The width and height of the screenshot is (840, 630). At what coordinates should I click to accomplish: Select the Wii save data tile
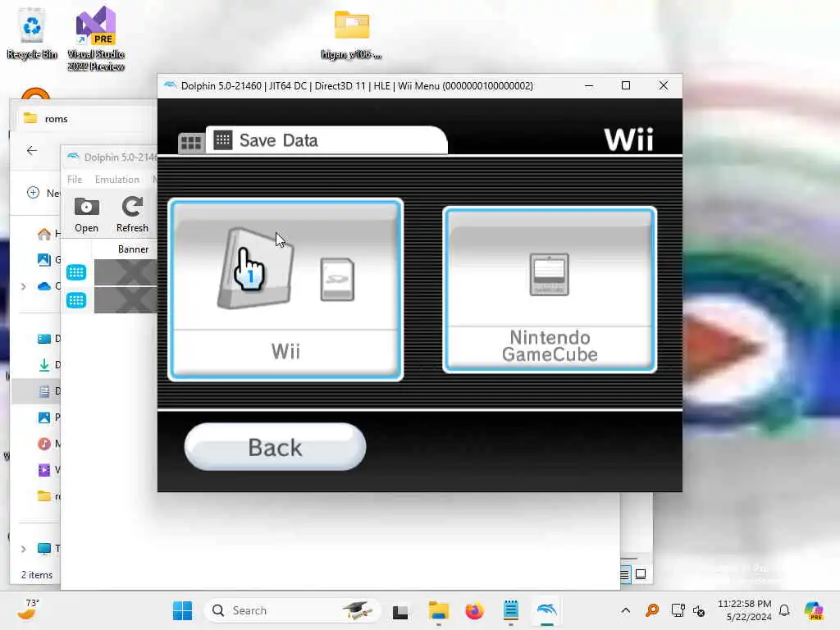(285, 290)
